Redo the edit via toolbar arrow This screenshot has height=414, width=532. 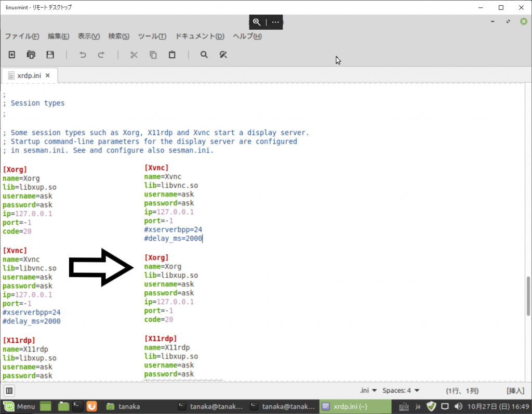pyautogui.click(x=101, y=55)
